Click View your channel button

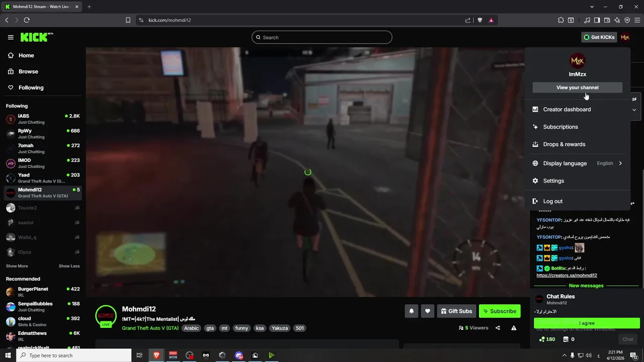577,87
